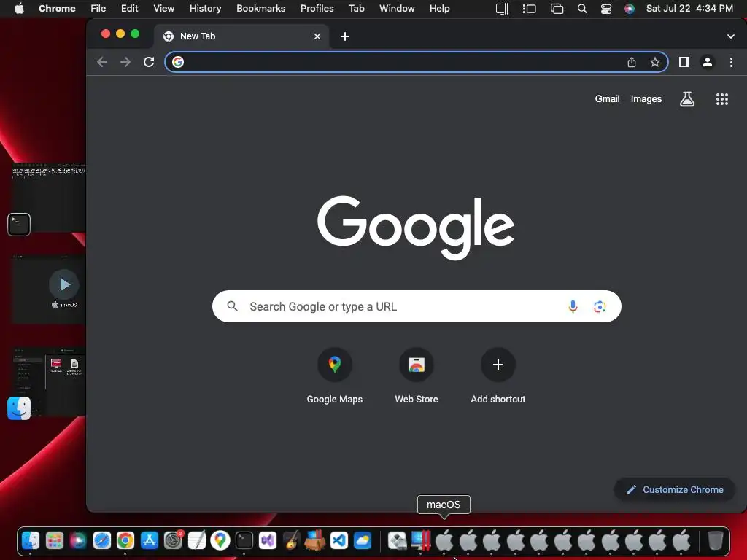Open the File menu
Viewport: 747px width, 560px height.
click(x=98, y=8)
